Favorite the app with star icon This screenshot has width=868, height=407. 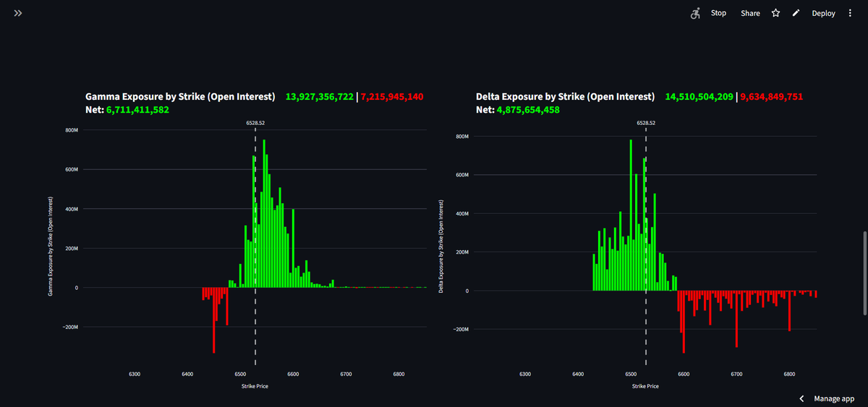[x=775, y=13]
